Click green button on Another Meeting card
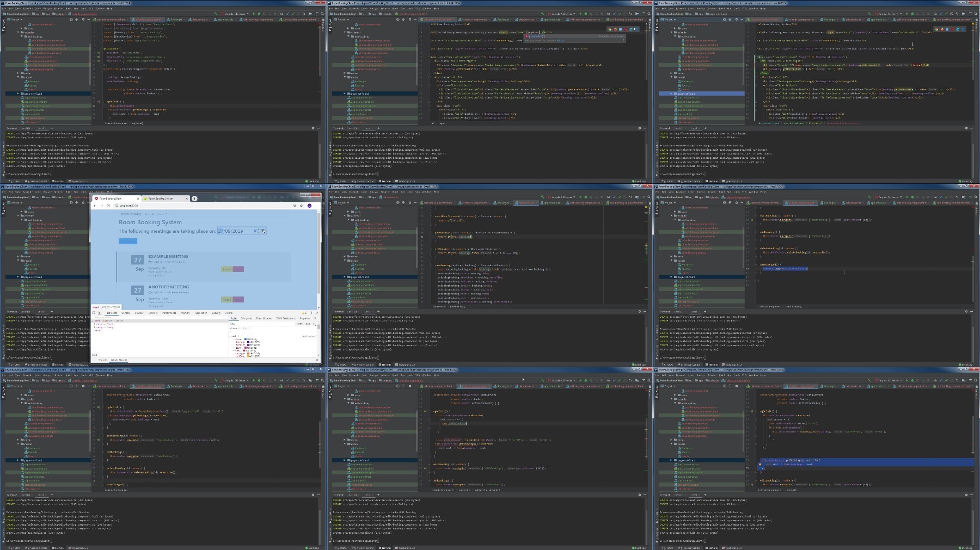 [x=226, y=299]
